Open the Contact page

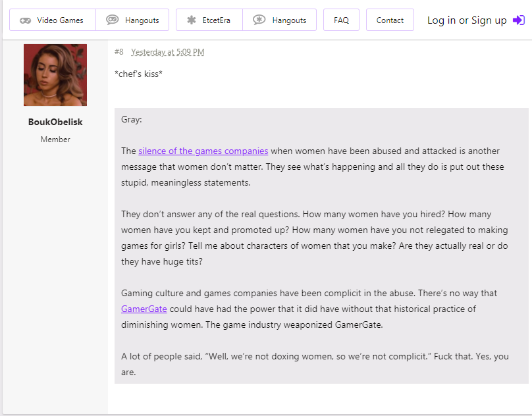click(x=390, y=20)
